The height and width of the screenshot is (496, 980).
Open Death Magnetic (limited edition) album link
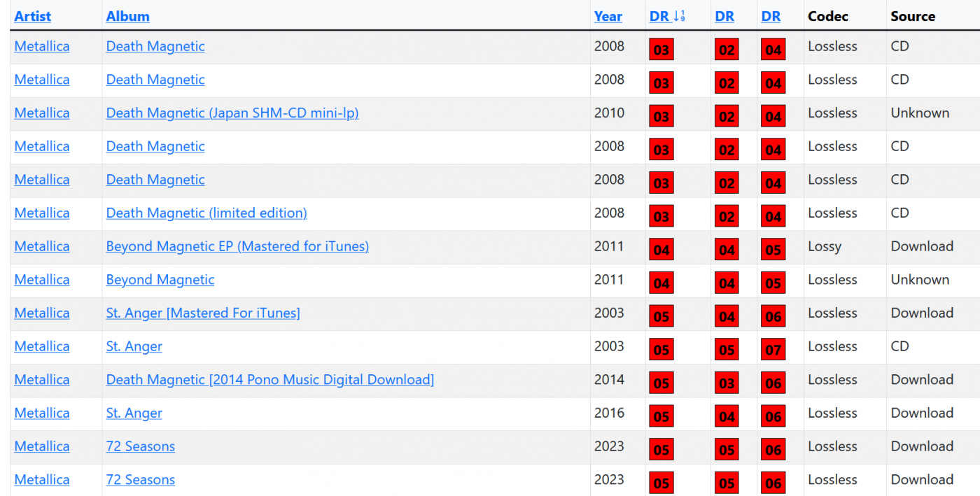[206, 213]
